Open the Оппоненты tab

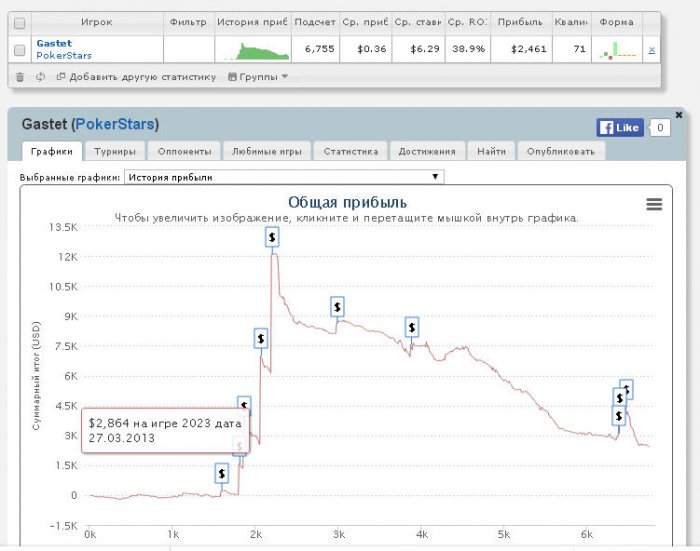pos(184,151)
